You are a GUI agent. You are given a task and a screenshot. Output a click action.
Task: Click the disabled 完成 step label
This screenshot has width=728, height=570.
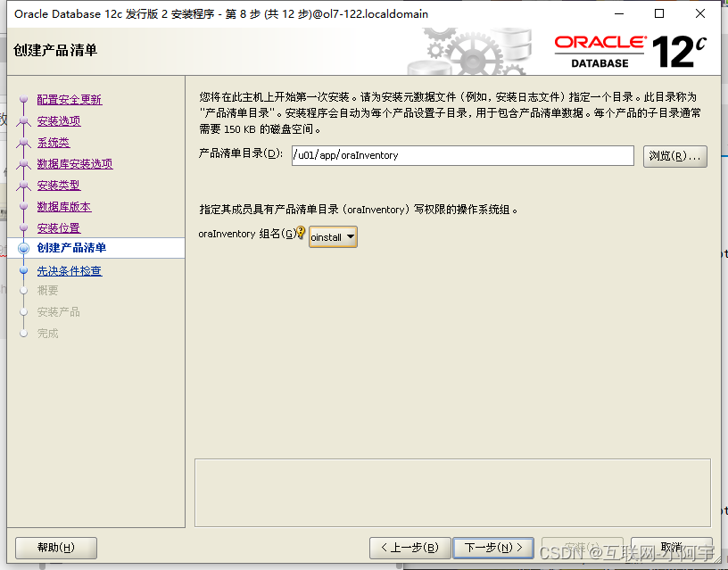coord(48,334)
